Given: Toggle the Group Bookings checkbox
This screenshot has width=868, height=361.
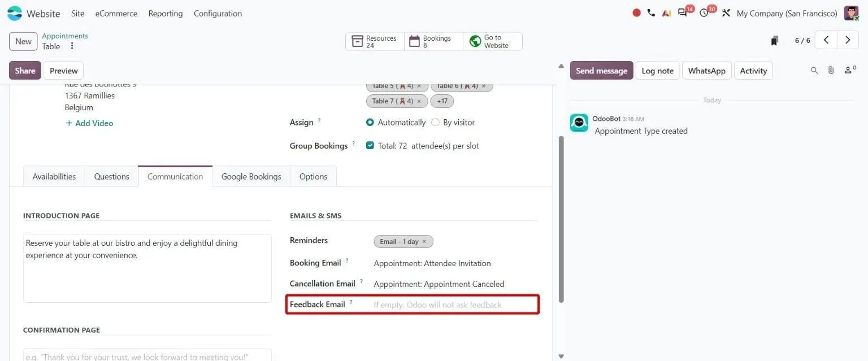Looking at the screenshot, I should (370, 145).
